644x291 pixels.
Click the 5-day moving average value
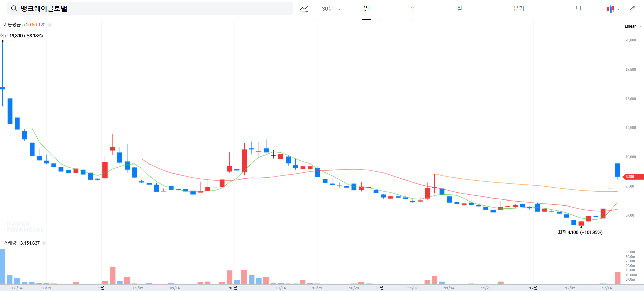pos(24,25)
